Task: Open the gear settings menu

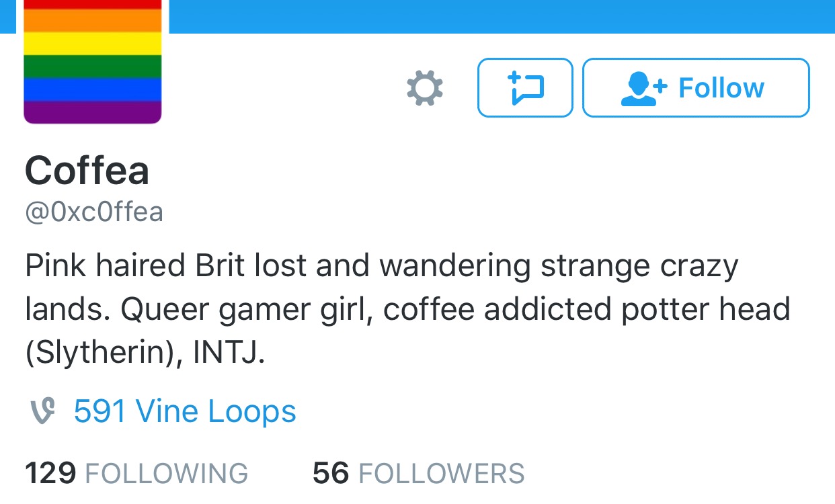Action: (425, 88)
